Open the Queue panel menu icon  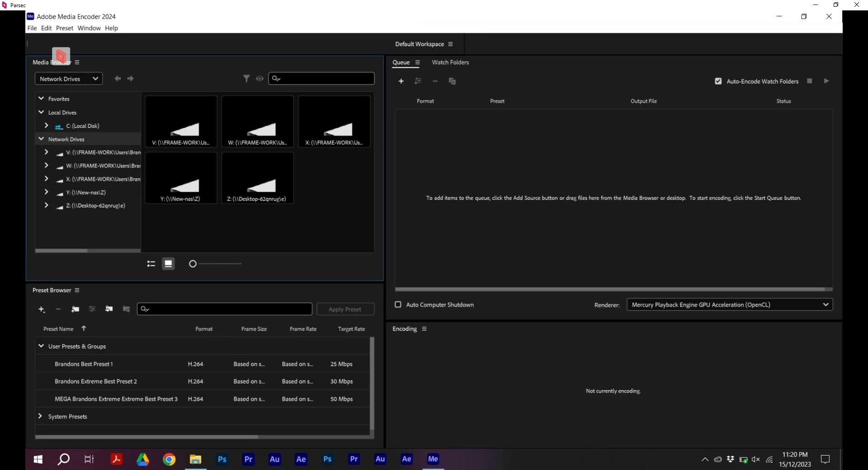[x=417, y=63]
